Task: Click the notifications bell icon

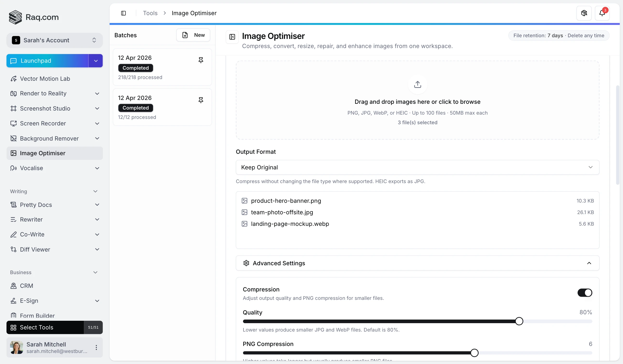Action: click(x=602, y=13)
